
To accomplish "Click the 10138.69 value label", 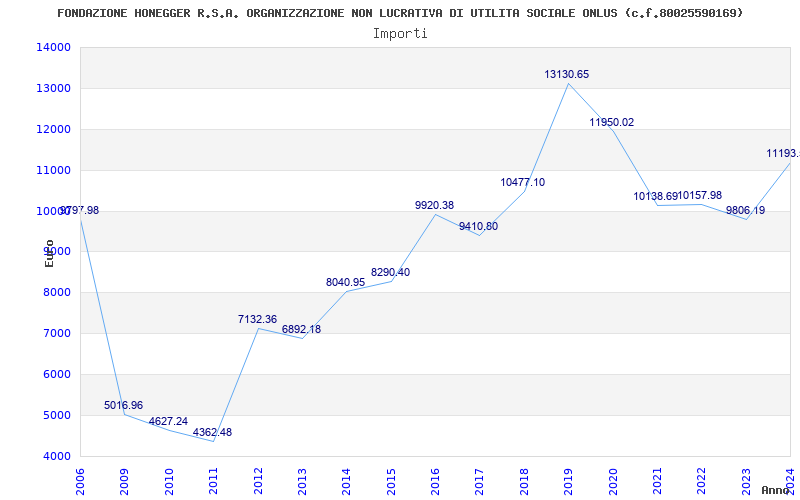I will [656, 196].
